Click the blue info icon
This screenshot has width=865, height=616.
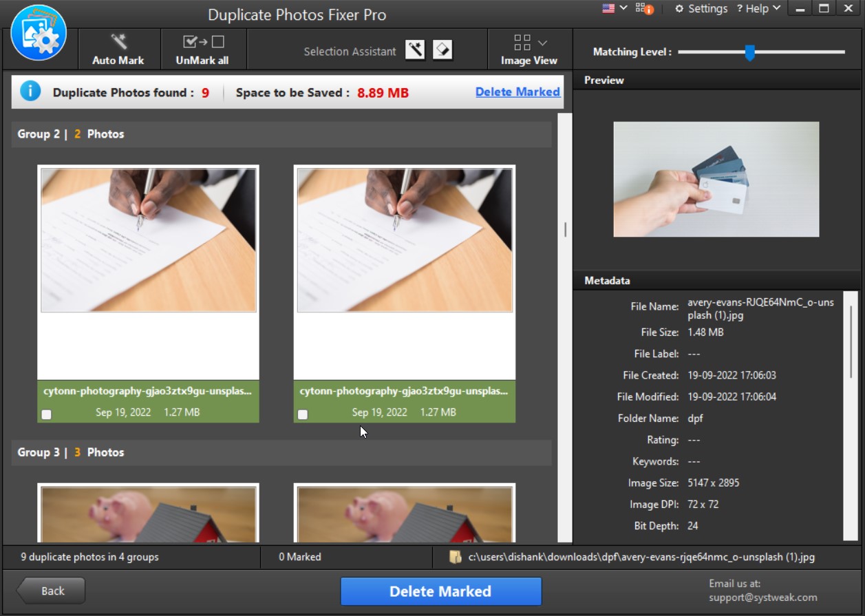pos(30,91)
